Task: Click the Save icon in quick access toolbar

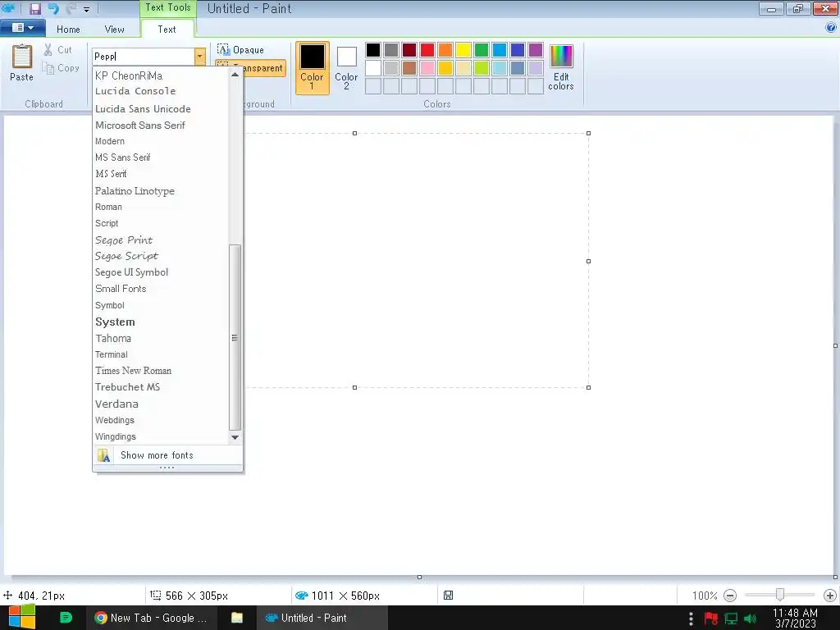Action: (x=34, y=8)
